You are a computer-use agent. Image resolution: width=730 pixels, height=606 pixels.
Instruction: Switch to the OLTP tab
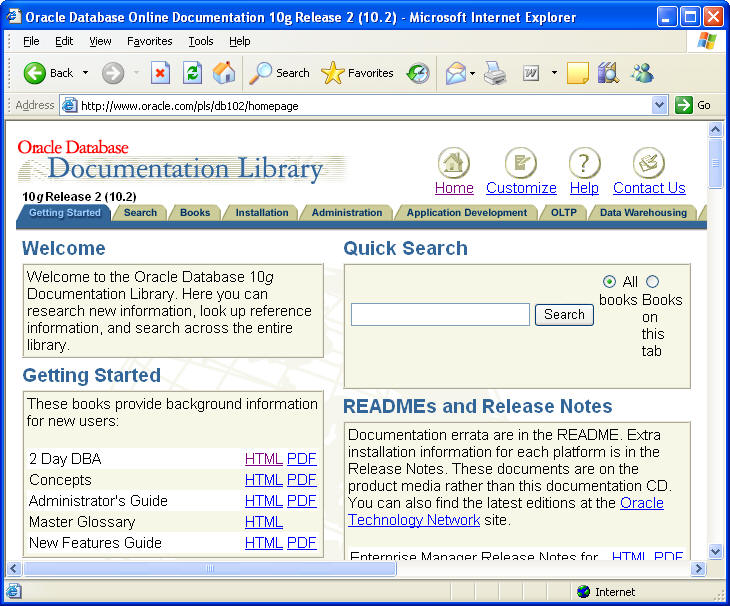pyautogui.click(x=563, y=213)
